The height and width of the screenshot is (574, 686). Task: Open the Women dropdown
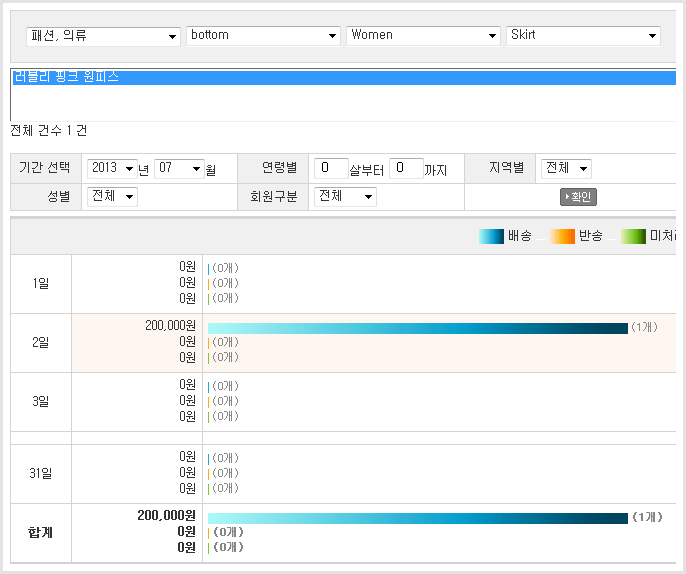click(423, 35)
